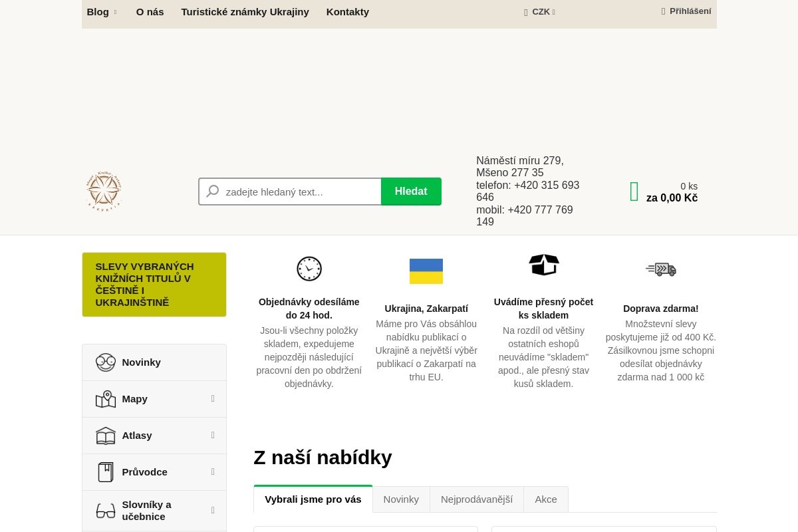The width and height of the screenshot is (798, 532).
Task: Click the Atlasy open book icon
Action: 105,436
